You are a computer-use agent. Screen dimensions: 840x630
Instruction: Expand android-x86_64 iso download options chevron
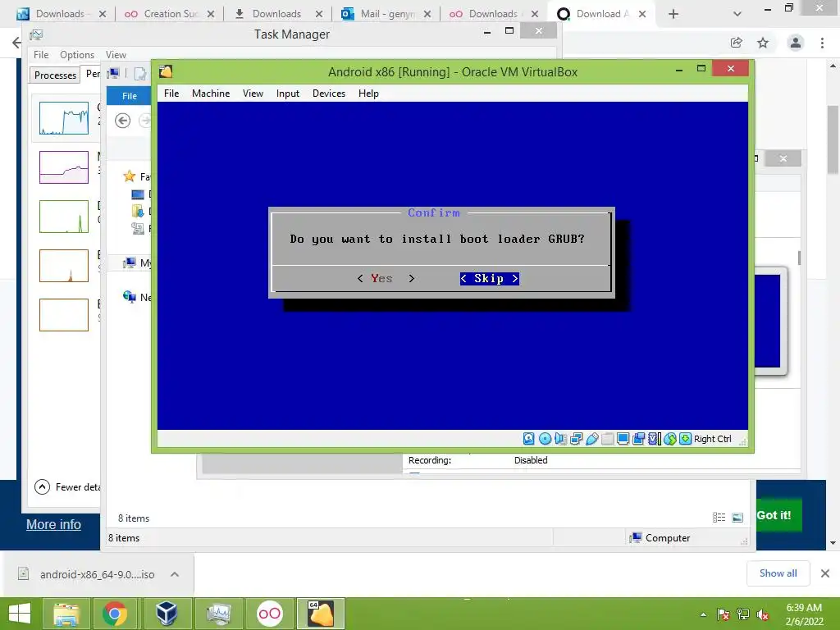pos(174,573)
